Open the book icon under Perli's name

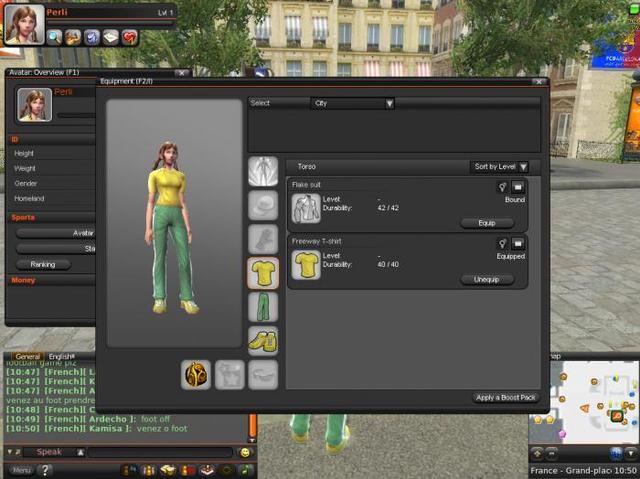tap(110, 37)
